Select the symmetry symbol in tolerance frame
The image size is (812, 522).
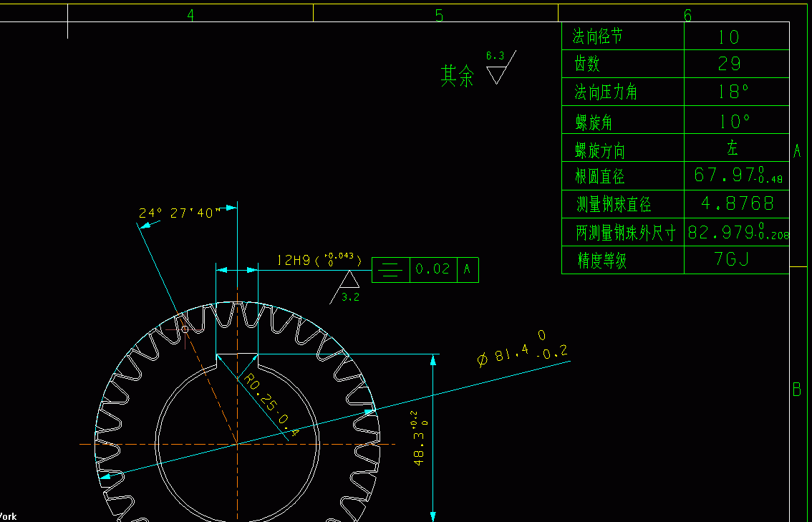tap(391, 270)
